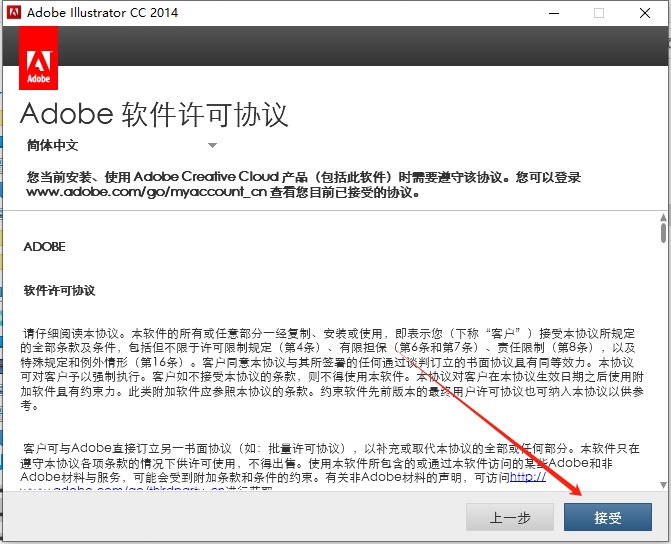Click the bold '软件许可协议' subheading in the license

(x=59, y=291)
